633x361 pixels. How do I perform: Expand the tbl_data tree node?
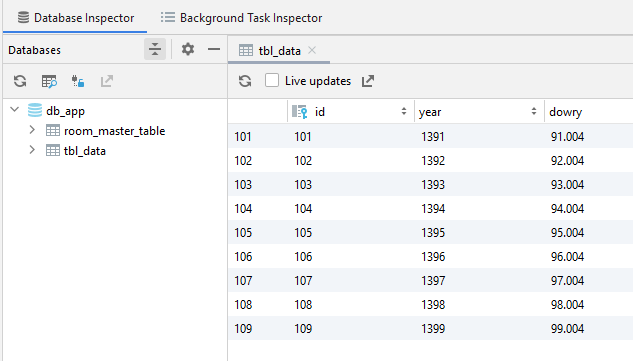click(32, 150)
